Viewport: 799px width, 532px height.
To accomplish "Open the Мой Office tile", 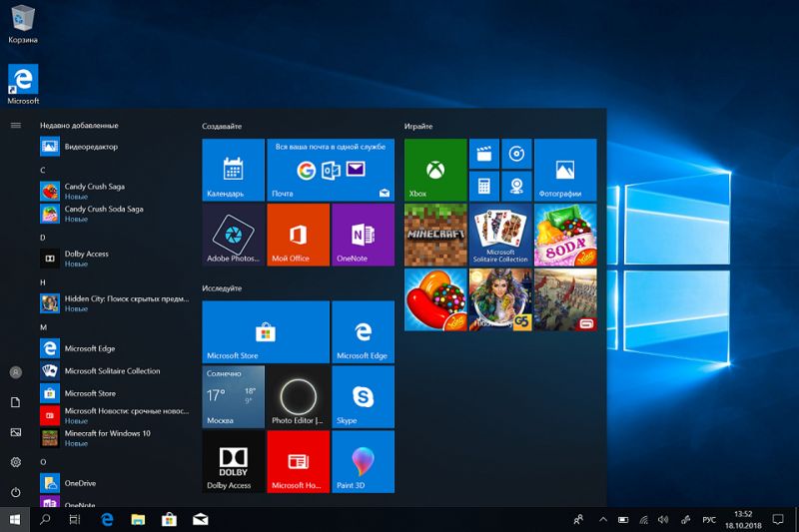I will point(298,235).
